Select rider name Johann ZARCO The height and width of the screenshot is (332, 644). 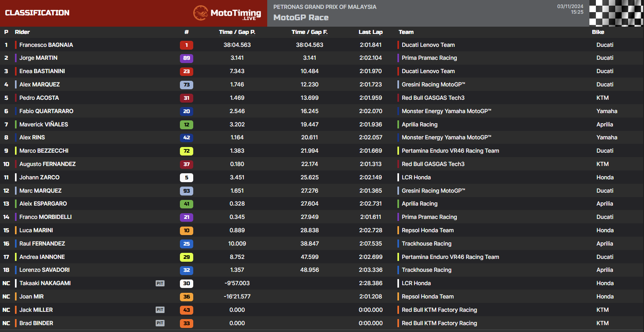coord(39,177)
